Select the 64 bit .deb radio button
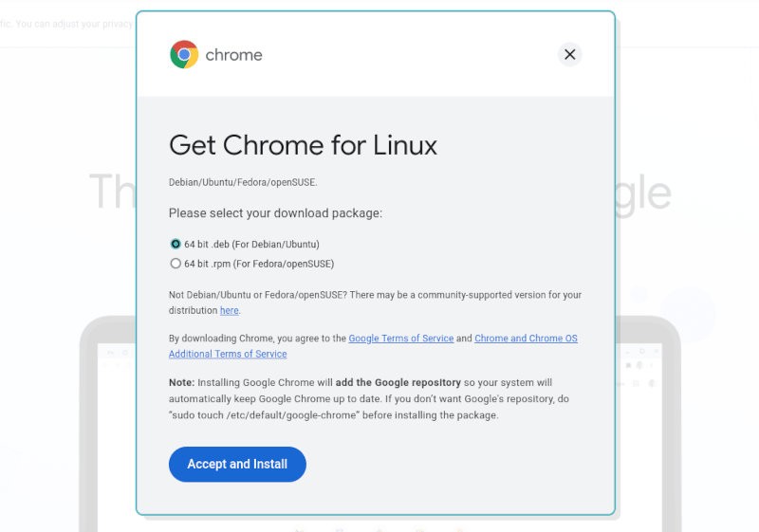The image size is (759, 532). pos(176,244)
